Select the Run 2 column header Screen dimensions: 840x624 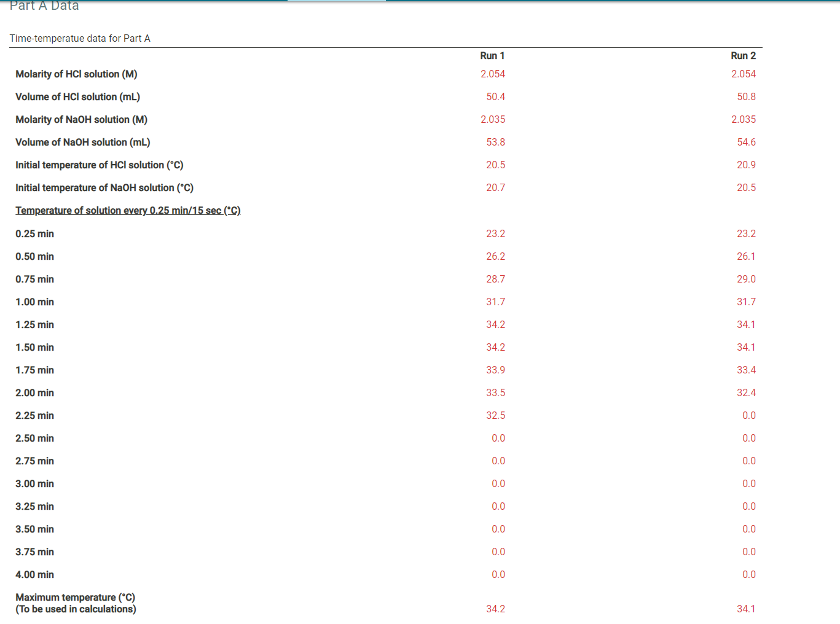743,55
